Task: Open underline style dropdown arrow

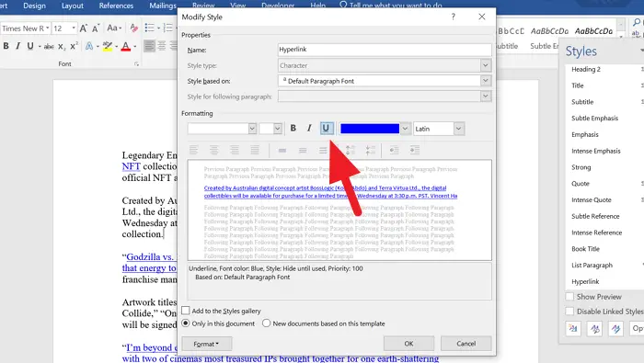Action: [x=40, y=46]
